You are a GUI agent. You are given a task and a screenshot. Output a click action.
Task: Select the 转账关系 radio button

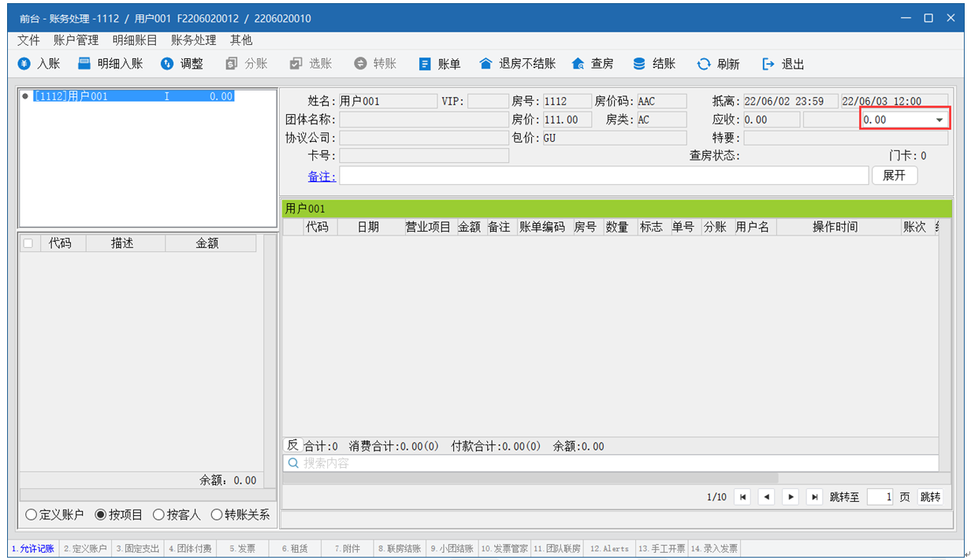tap(216, 515)
